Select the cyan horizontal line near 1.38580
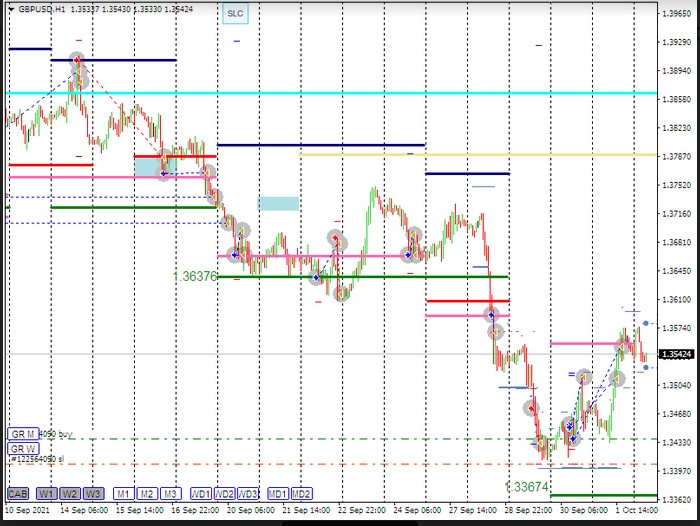The image size is (700, 526). click(x=300, y=93)
